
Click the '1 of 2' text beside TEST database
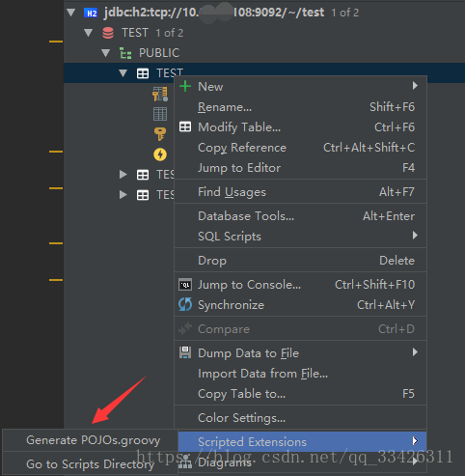[170, 33]
